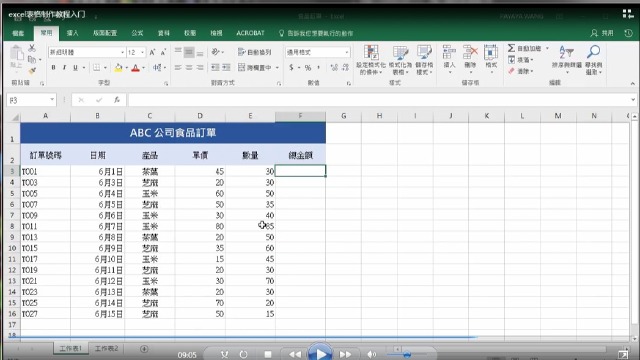Viewport: 640px width, 360px height.
Task: Click the fx insert function button
Action: (x=117, y=100)
